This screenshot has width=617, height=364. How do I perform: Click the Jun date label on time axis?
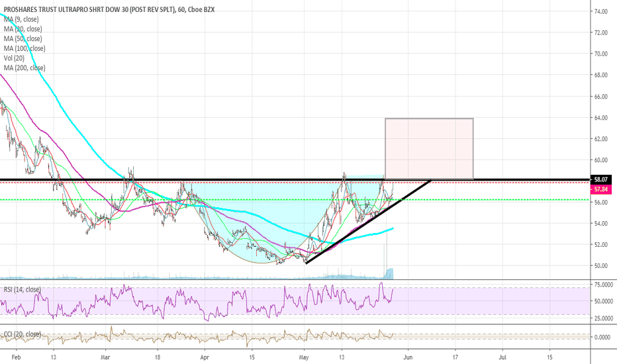(x=408, y=357)
